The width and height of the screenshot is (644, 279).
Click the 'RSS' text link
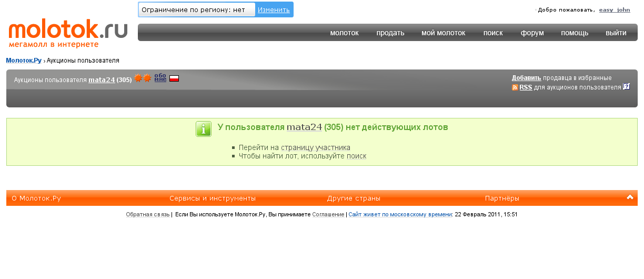tap(526, 87)
